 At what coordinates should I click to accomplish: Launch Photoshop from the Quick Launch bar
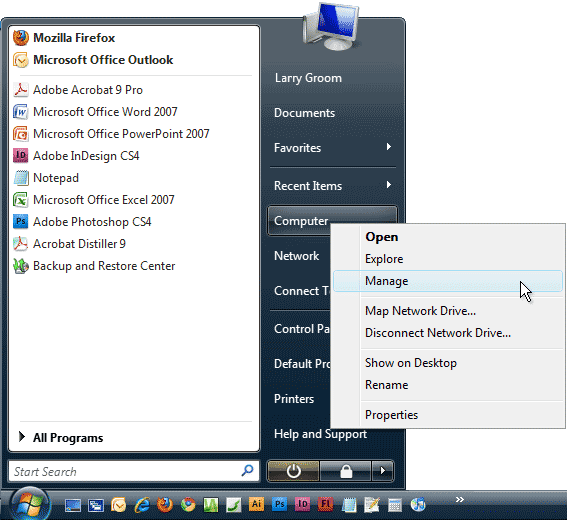(x=279, y=504)
